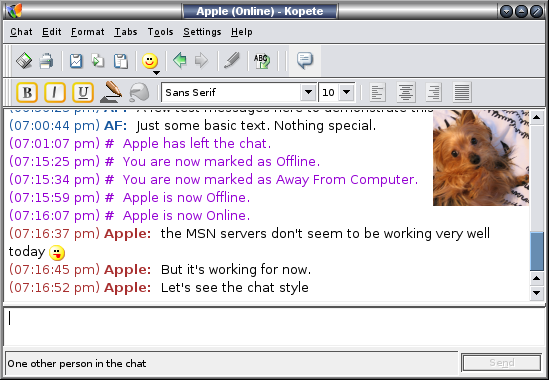Choose the background color paint bucket icon
This screenshot has height=380, width=549.
pos(139,92)
